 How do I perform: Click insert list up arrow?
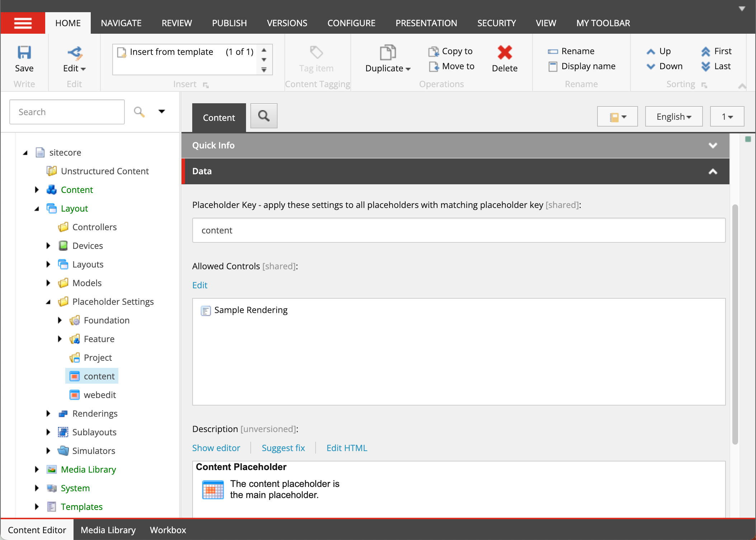coord(264,50)
